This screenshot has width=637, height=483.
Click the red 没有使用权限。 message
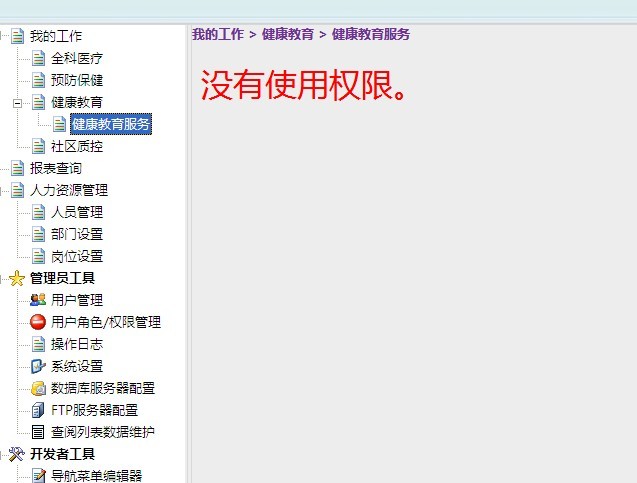(303, 84)
